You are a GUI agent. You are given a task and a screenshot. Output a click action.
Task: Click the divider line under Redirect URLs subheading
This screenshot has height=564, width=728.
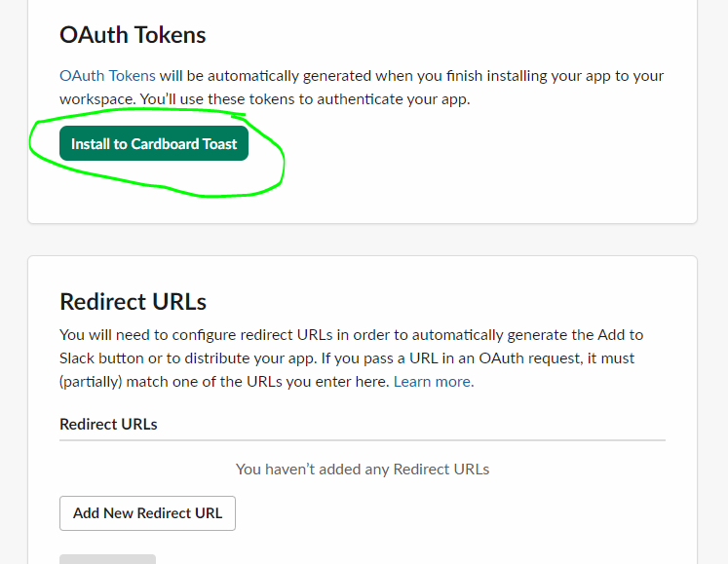[363, 440]
